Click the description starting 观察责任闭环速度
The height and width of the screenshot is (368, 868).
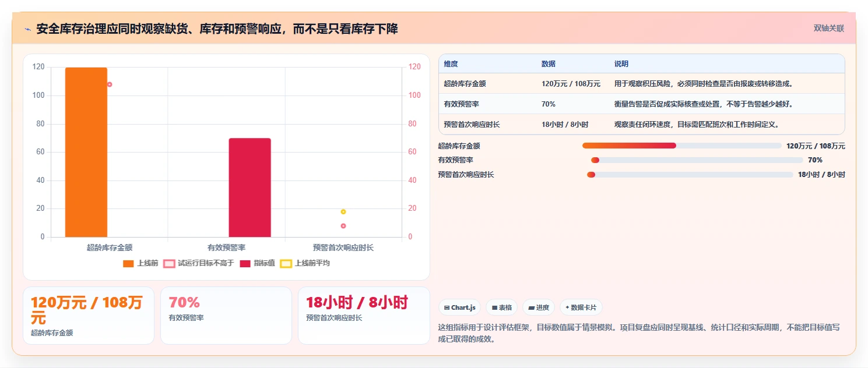[x=697, y=125]
